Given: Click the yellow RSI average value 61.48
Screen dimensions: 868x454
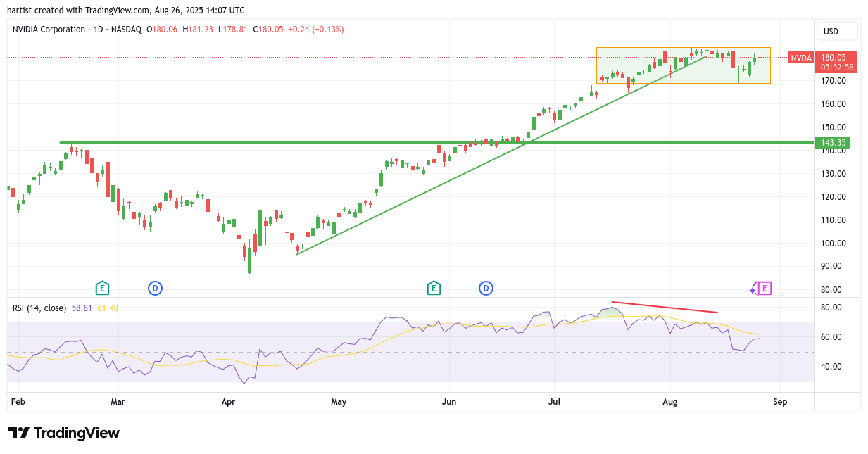Looking at the screenshot, I should (x=108, y=308).
